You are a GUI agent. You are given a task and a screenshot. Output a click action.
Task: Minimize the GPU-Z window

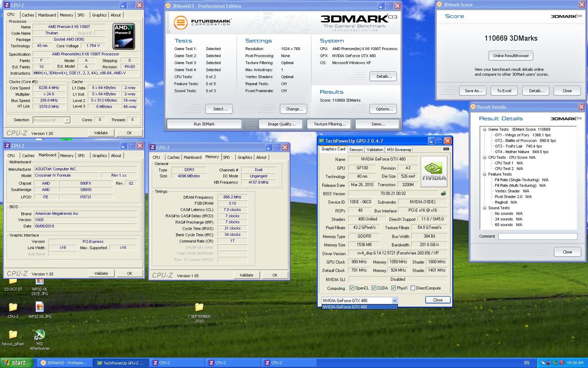[x=431, y=141]
